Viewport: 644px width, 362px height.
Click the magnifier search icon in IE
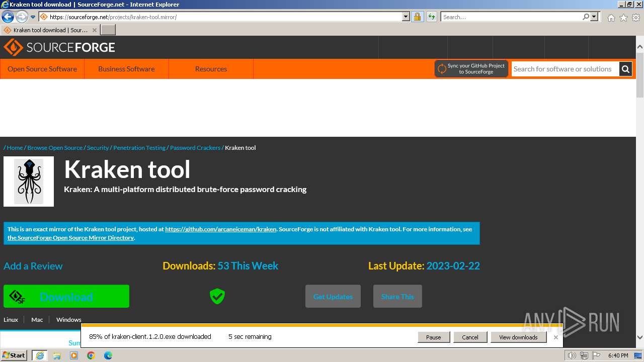click(x=586, y=17)
